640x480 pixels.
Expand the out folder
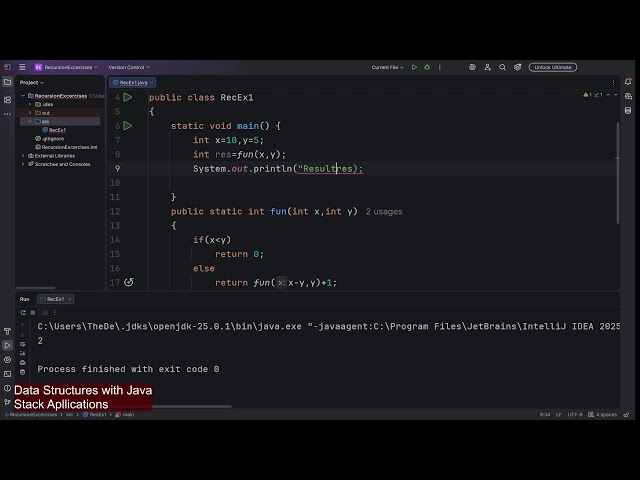point(30,113)
